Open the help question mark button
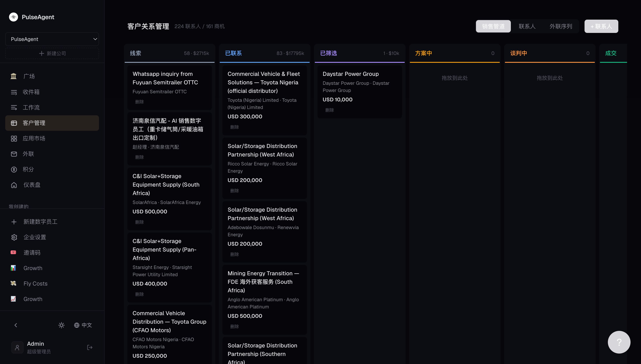 click(x=619, y=342)
